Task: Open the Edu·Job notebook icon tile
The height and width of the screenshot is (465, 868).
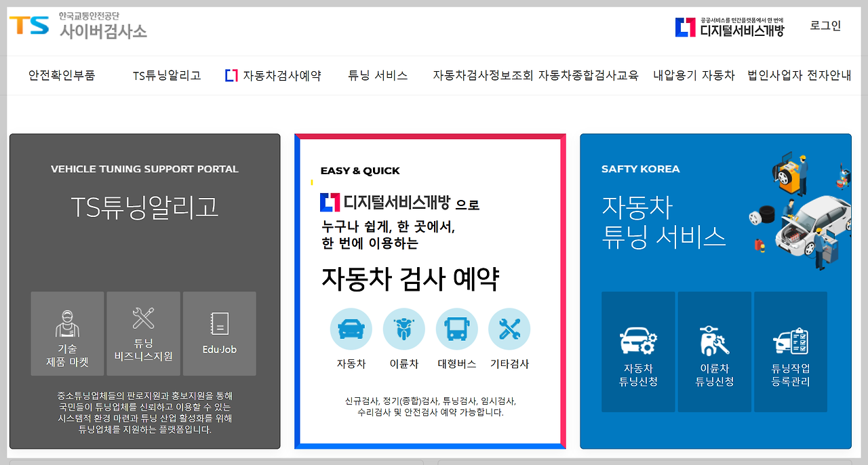Action: [x=220, y=333]
